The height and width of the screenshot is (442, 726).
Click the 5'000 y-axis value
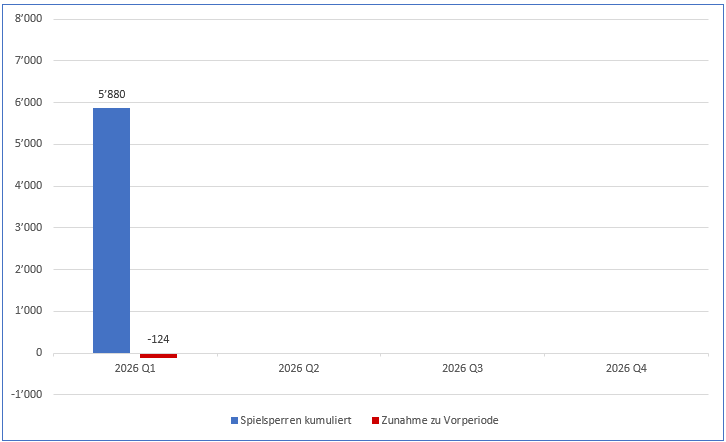[x=28, y=144]
